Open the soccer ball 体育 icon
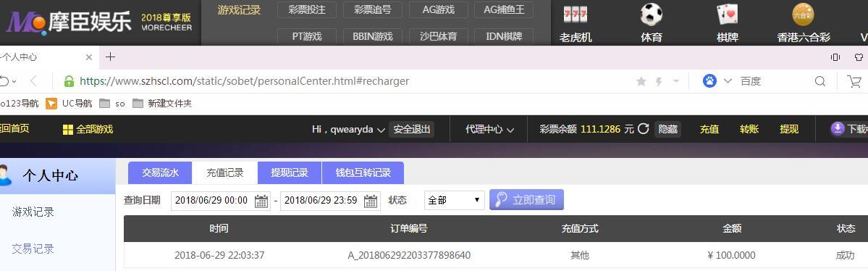Image resolution: width=868 pixels, height=271 pixels. pyautogui.click(x=652, y=15)
